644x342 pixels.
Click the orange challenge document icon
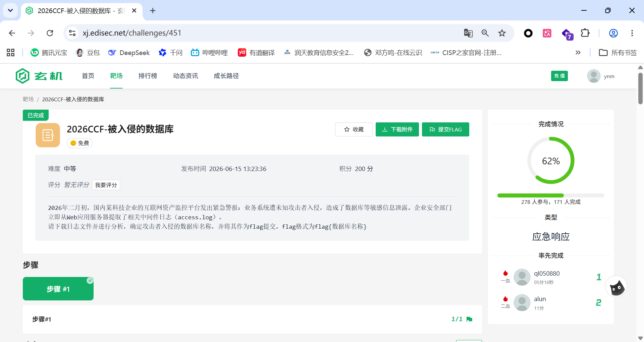click(48, 135)
